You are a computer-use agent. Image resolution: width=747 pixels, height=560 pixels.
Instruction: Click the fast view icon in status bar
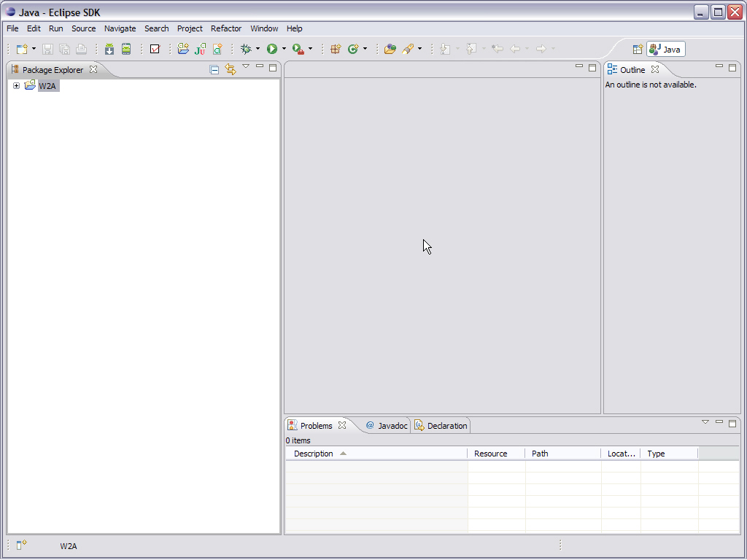[x=21, y=545]
